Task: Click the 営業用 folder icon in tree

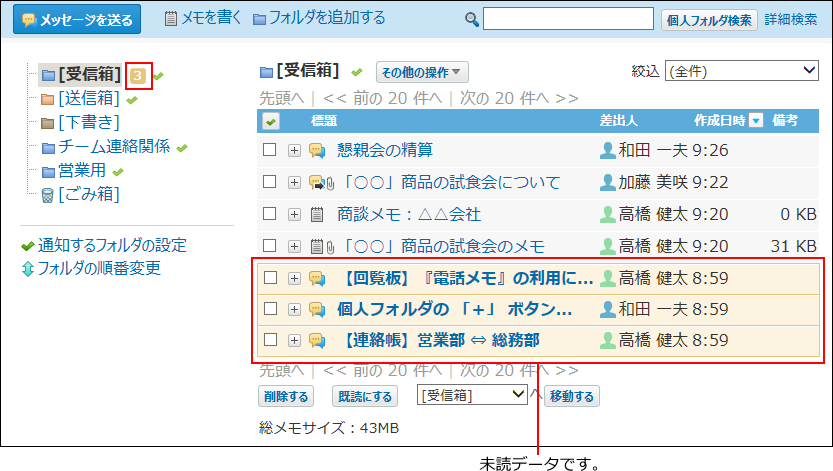Action: (48, 172)
